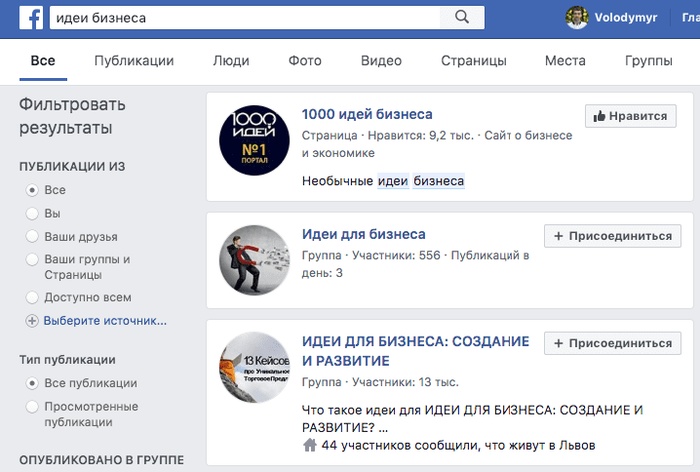Click ПУБЛИКАЦИИ ИЗ heading
This screenshot has width=700, height=472.
point(72,167)
